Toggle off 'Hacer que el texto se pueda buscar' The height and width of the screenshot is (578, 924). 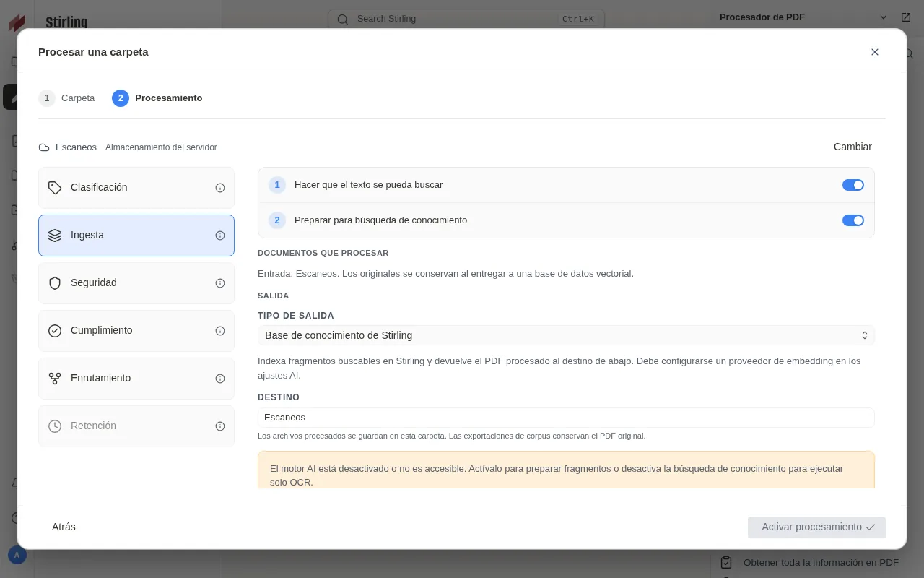pyautogui.click(x=853, y=185)
